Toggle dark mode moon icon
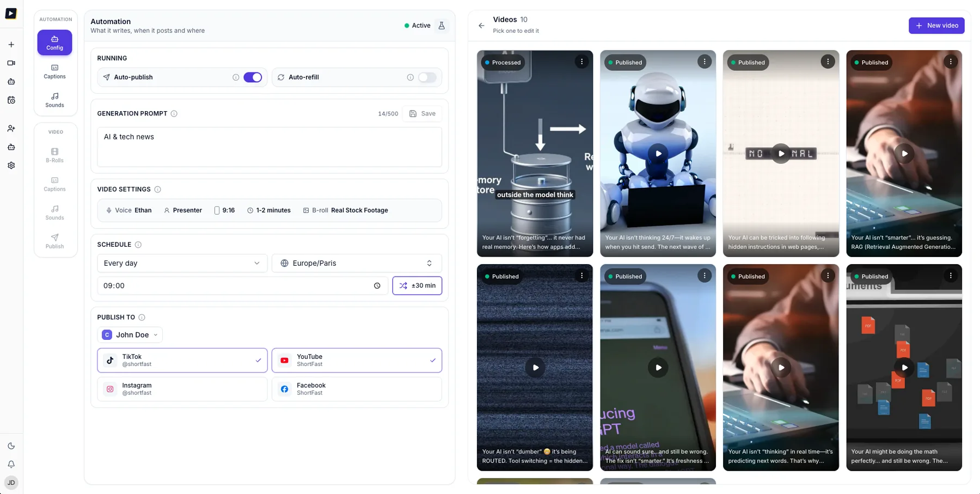The height and width of the screenshot is (494, 980). 11,446
